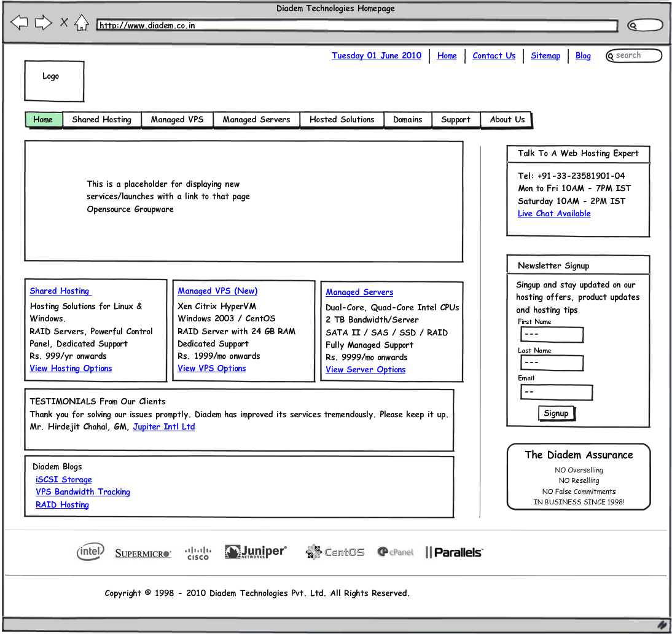Select the Support navigation tab

456,120
